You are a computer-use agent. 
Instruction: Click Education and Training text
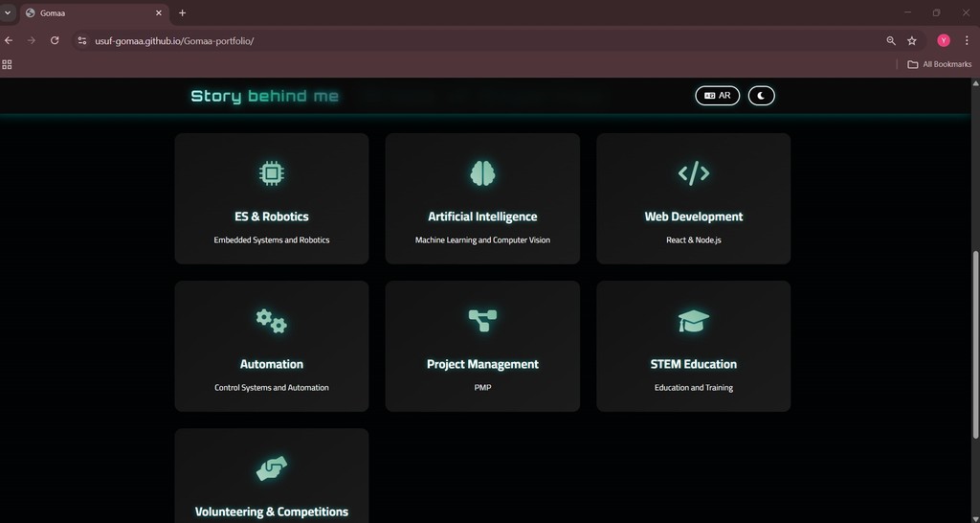coord(694,388)
